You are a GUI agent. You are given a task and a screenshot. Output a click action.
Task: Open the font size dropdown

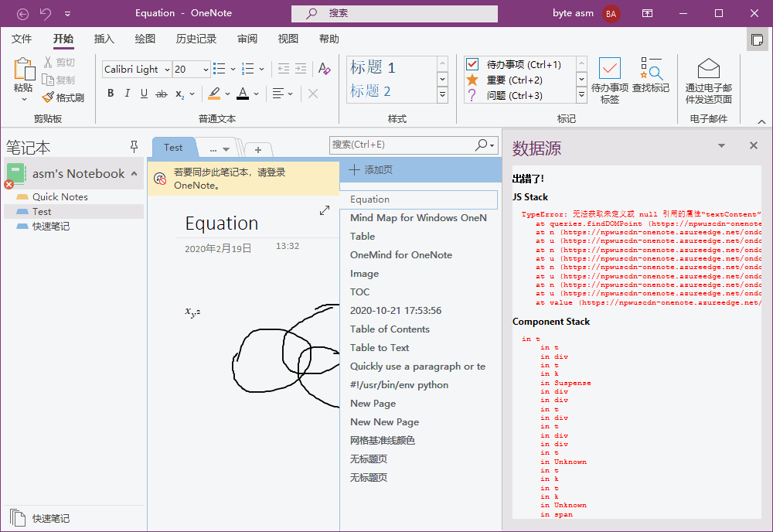pyautogui.click(x=206, y=70)
